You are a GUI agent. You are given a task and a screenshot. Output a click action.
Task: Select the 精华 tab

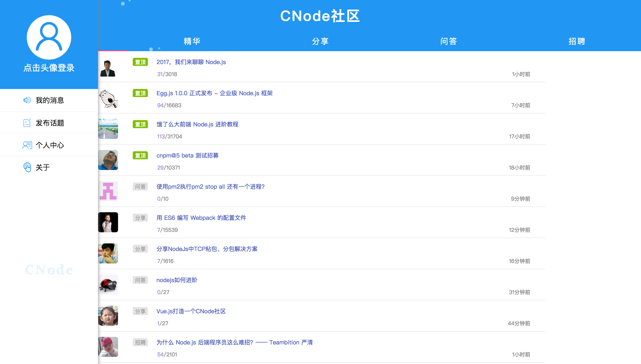[x=192, y=41]
